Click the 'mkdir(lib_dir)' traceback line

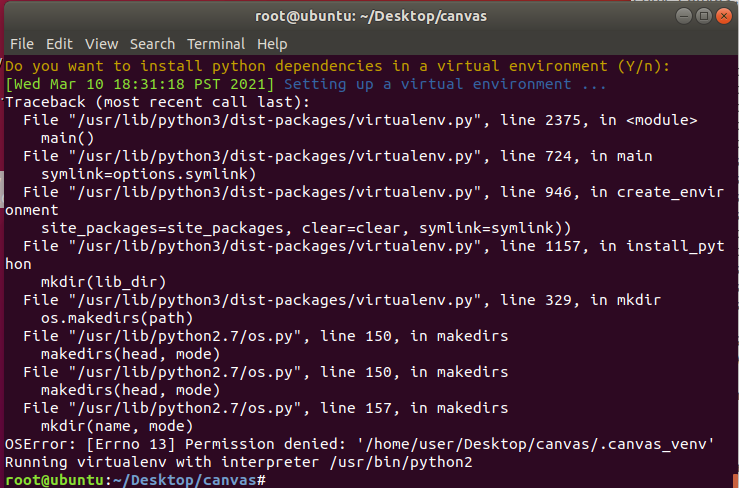[x=103, y=282]
